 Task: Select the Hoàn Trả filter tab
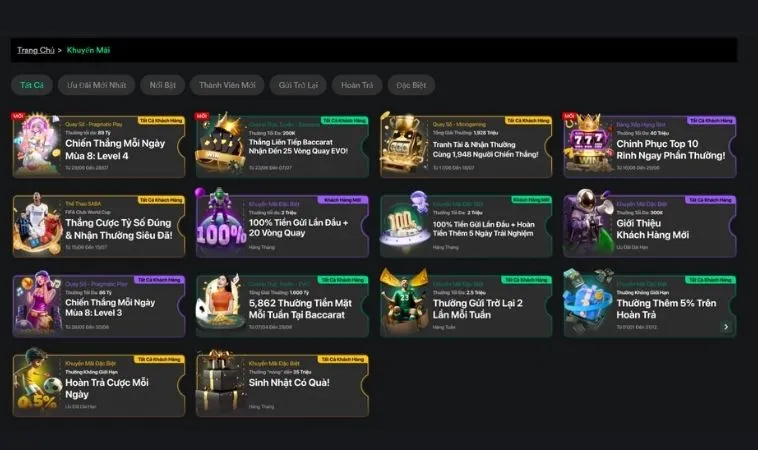click(x=357, y=85)
